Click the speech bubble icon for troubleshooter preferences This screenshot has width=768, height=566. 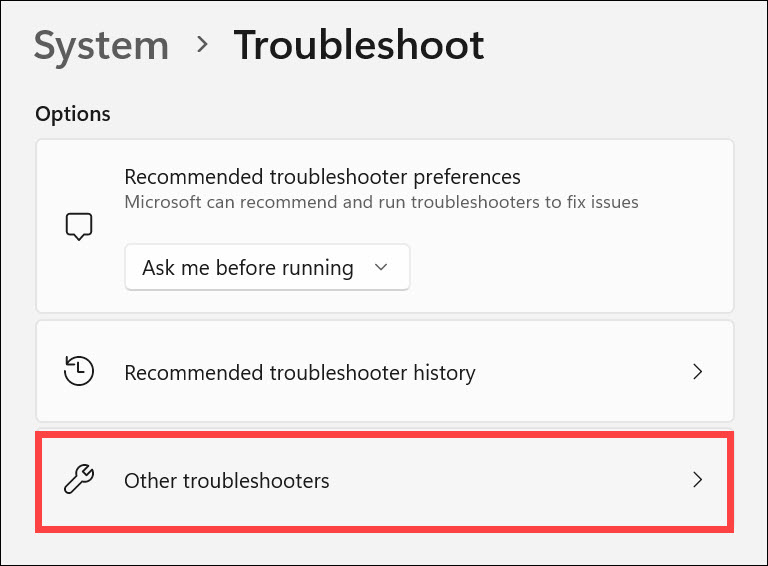pyautogui.click(x=79, y=226)
